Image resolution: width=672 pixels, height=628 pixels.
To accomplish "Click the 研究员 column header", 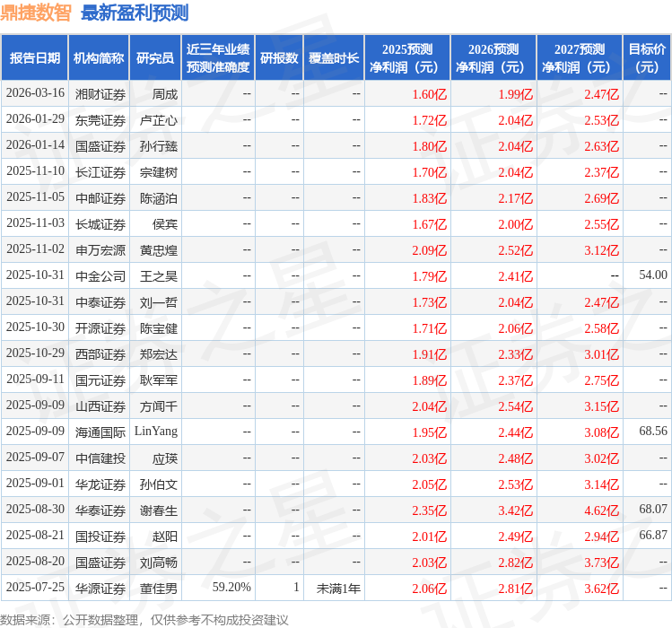I will (154, 58).
